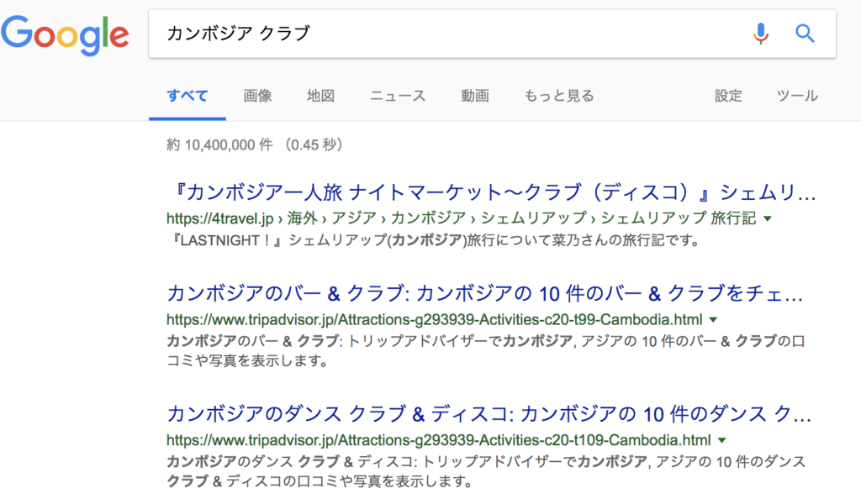The width and height of the screenshot is (861, 504).
Task: Start voice search with the microphone icon
Action: [760, 34]
